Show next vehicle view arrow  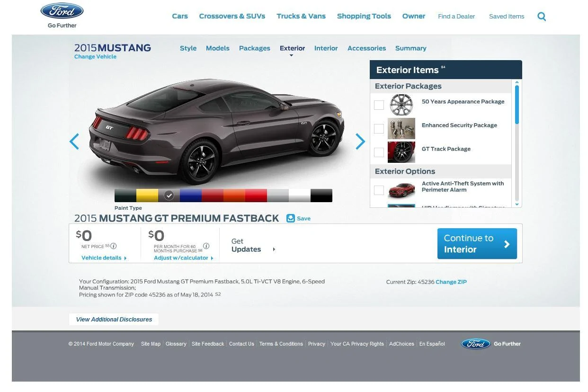click(x=360, y=142)
